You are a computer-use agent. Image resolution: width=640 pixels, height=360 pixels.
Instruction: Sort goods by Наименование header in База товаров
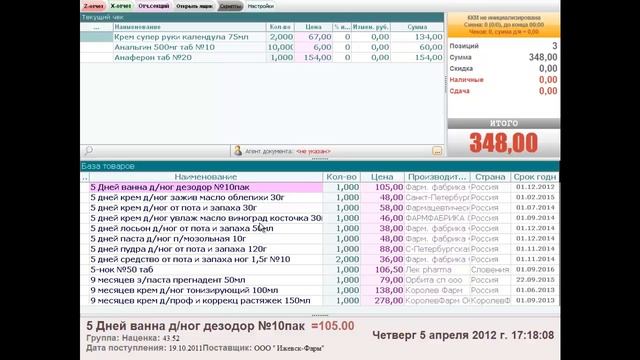[206, 177]
